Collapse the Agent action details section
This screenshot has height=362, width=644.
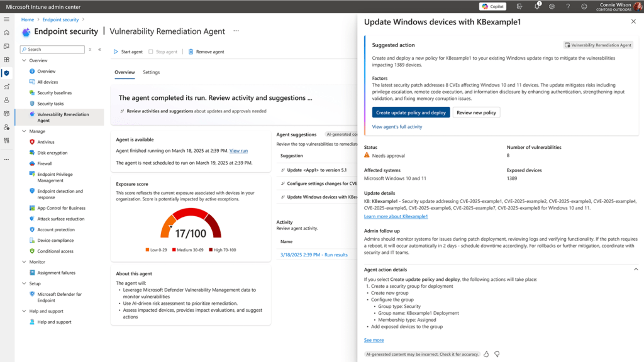[635, 269]
